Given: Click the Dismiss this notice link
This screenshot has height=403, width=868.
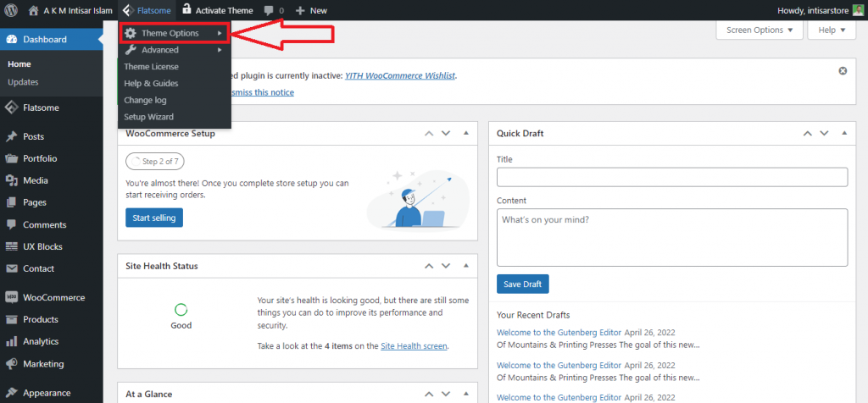Looking at the screenshot, I should tap(262, 92).
